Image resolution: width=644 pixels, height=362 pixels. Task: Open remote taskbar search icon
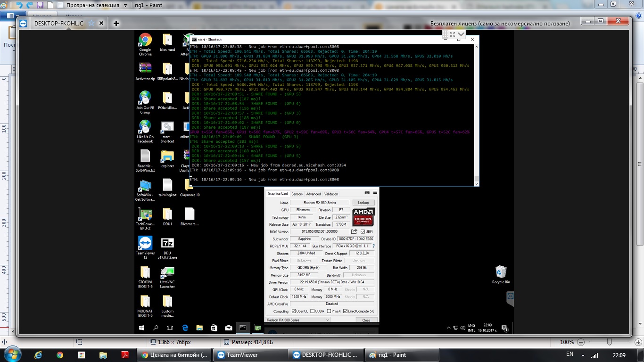156,327
